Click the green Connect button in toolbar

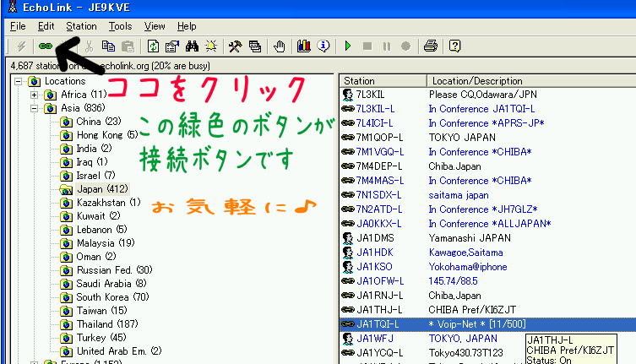click(x=45, y=46)
